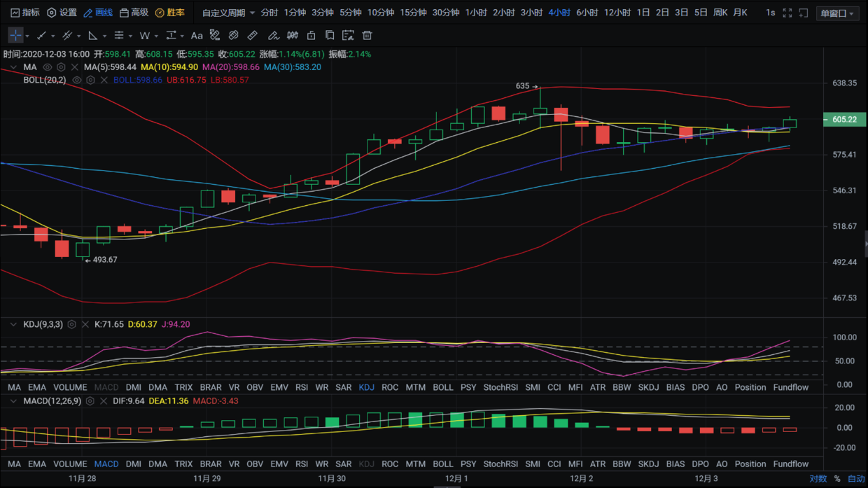Remove MACD indicator with its X icon

click(104, 401)
